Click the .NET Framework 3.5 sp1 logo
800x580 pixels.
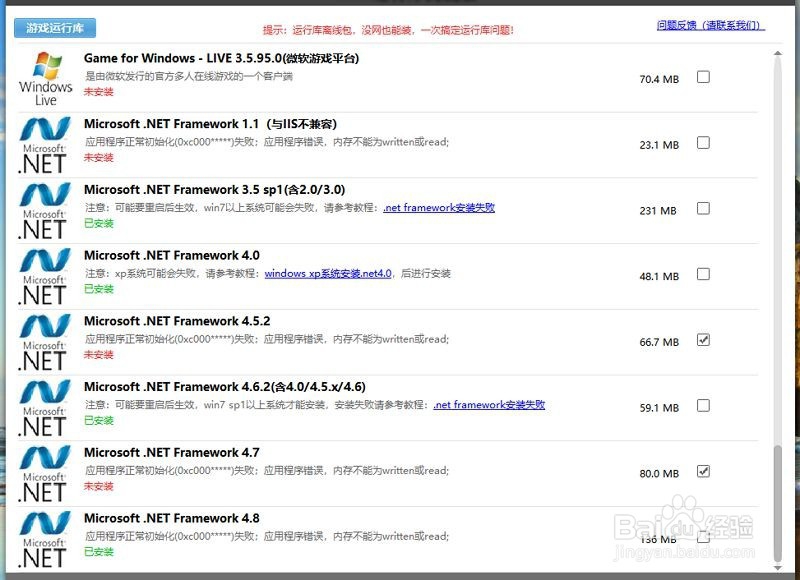click(x=44, y=211)
